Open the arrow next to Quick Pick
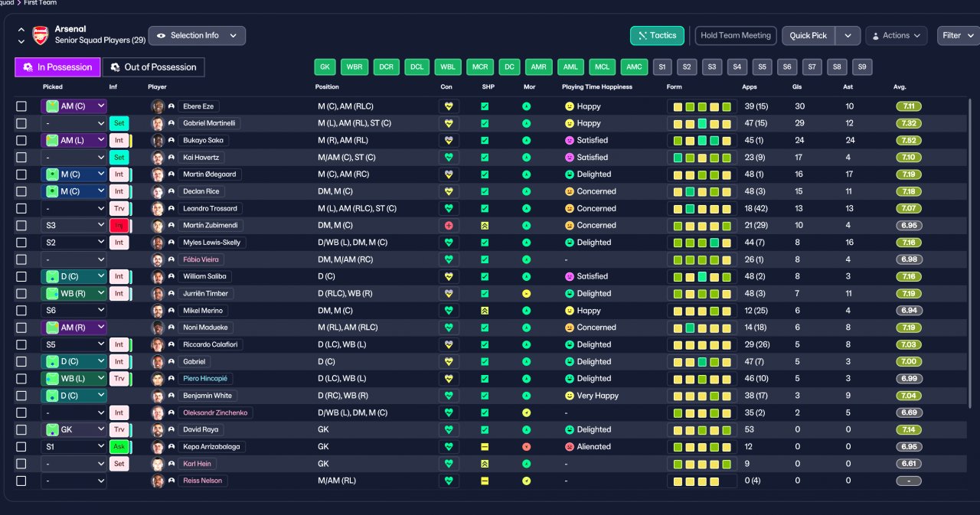This screenshot has width=980, height=515. (848, 36)
